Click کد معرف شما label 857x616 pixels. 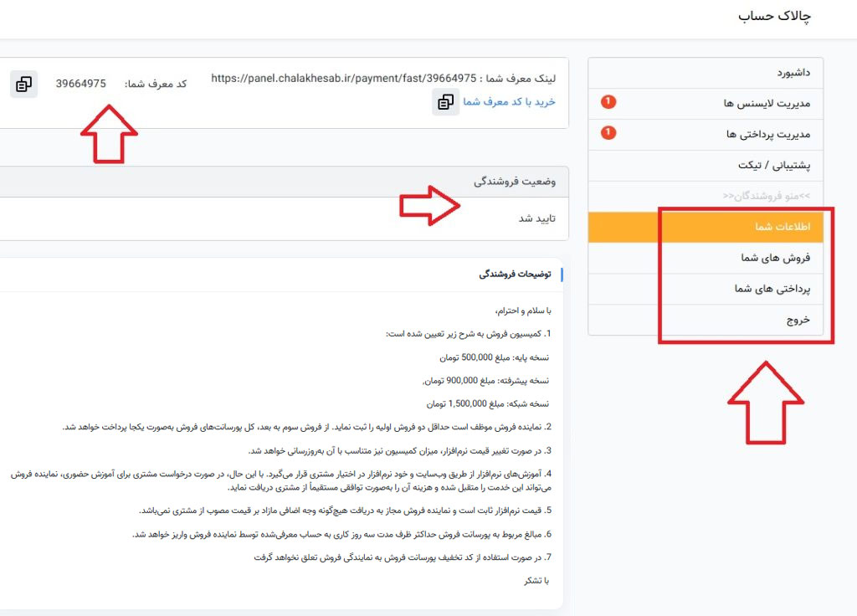click(x=156, y=85)
